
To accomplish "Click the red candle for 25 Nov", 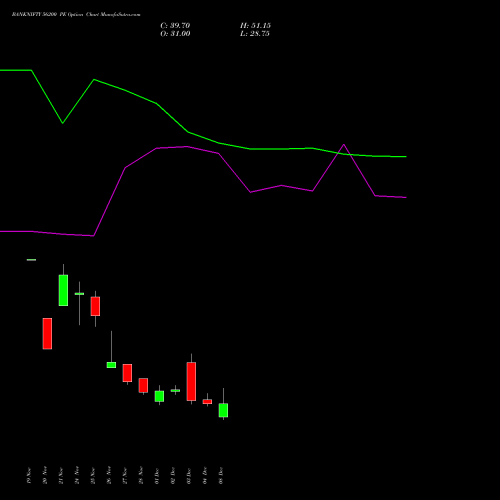I will pos(95,306).
